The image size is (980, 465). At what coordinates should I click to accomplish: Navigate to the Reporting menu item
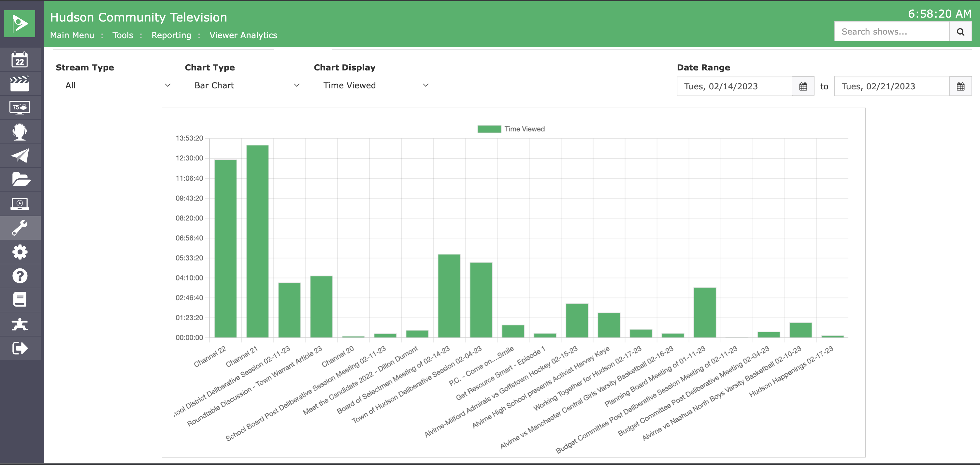(x=171, y=35)
